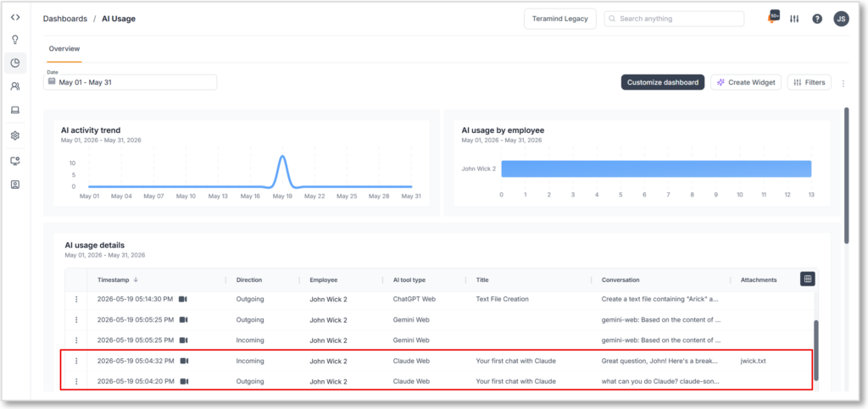The image size is (868, 409).
Task: Collapse sidebar using the code brackets icon
Action: tap(15, 17)
